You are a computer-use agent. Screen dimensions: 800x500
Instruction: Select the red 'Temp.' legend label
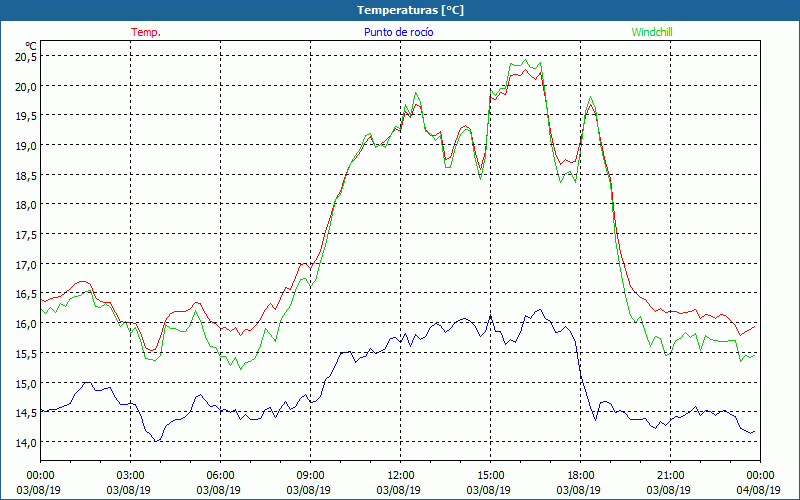pos(146,32)
